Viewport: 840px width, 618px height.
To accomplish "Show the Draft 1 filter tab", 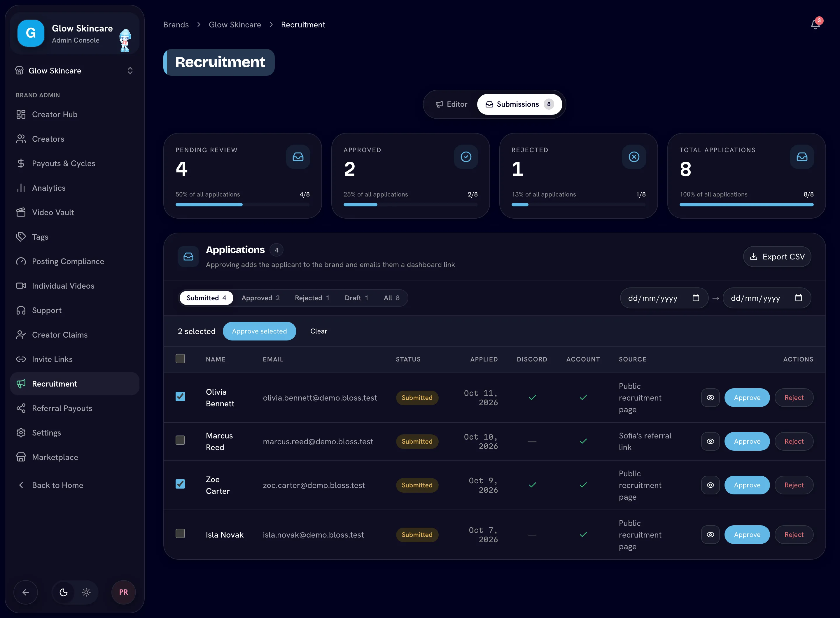I will pos(356,298).
